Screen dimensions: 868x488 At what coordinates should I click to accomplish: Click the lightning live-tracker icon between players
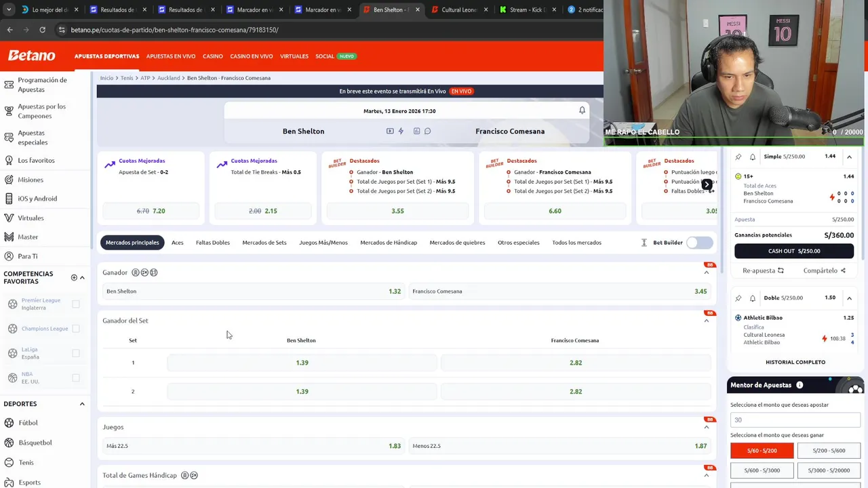click(x=401, y=131)
